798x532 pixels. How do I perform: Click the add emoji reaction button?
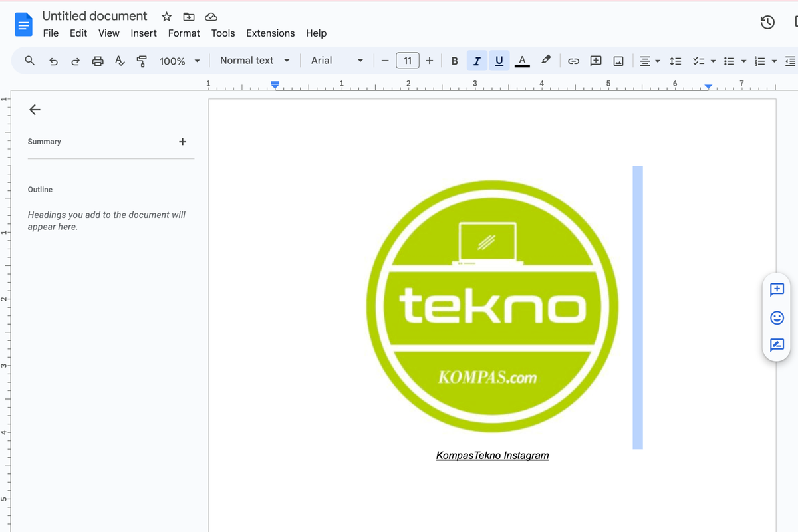tap(776, 317)
